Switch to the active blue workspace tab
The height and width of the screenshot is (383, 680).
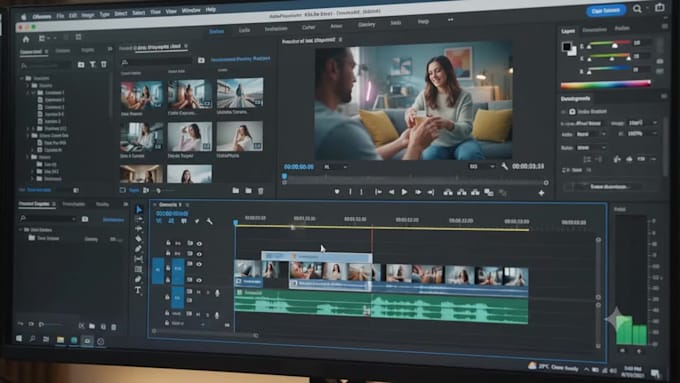(216, 31)
